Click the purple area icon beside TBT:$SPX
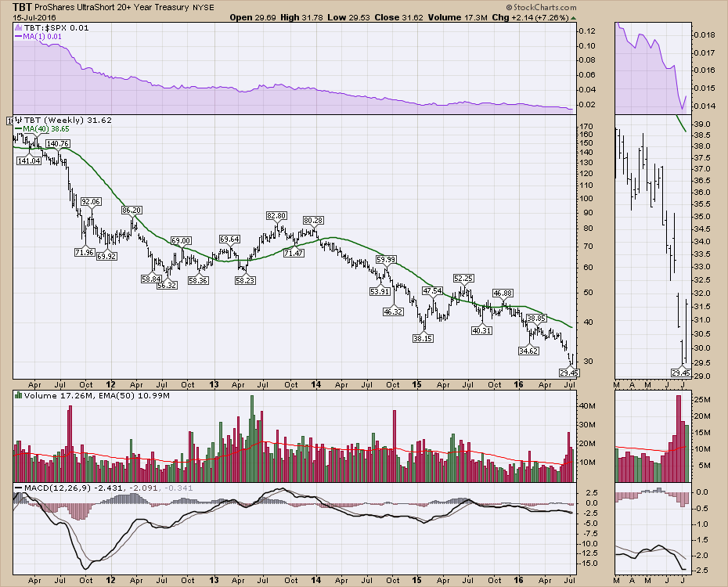This screenshot has width=728, height=587. 19,28
